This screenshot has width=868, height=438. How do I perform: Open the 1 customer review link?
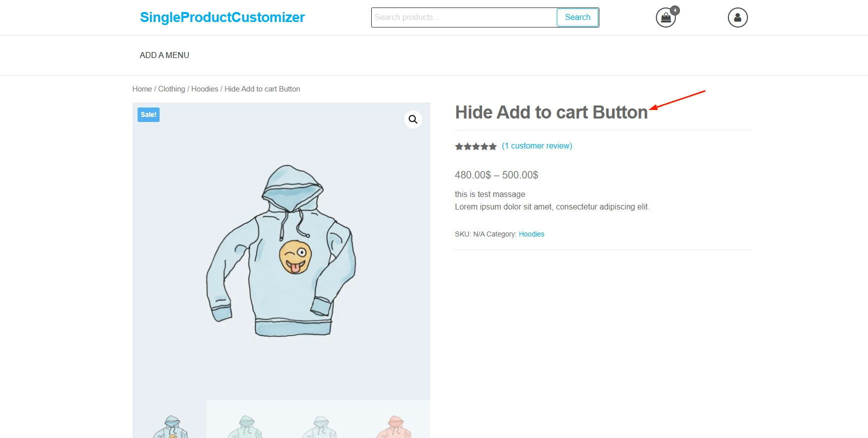click(537, 146)
